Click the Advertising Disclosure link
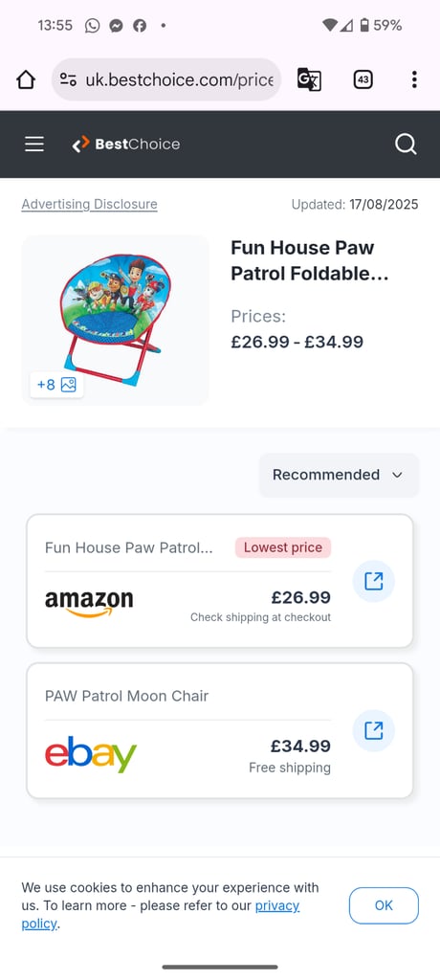 (89, 205)
